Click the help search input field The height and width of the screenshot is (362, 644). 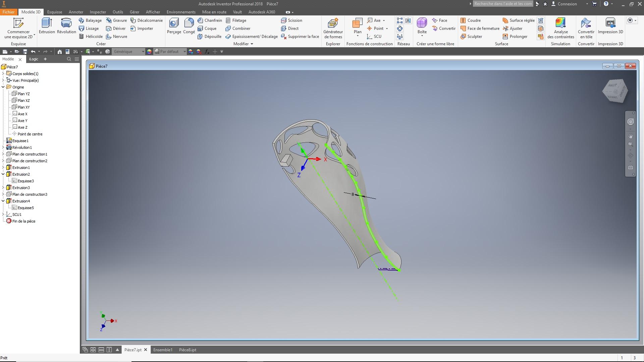[x=503, y=4]
